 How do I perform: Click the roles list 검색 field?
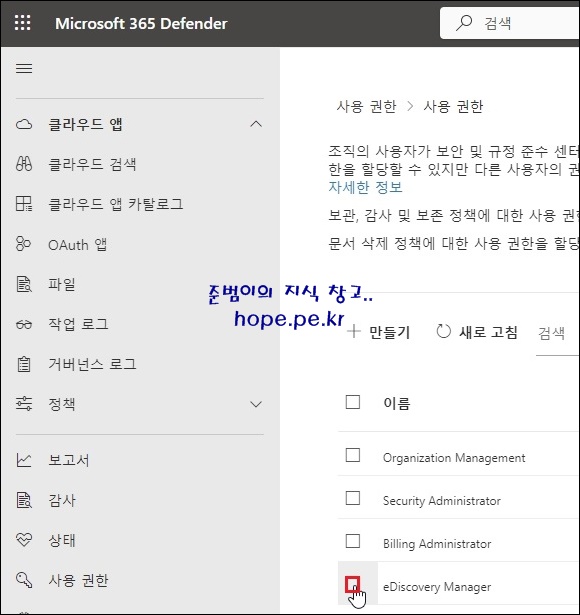558,334
